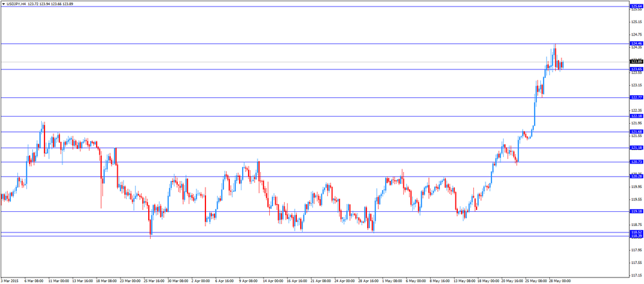Click the 20 May 16:00 time label

coord(511,281)
